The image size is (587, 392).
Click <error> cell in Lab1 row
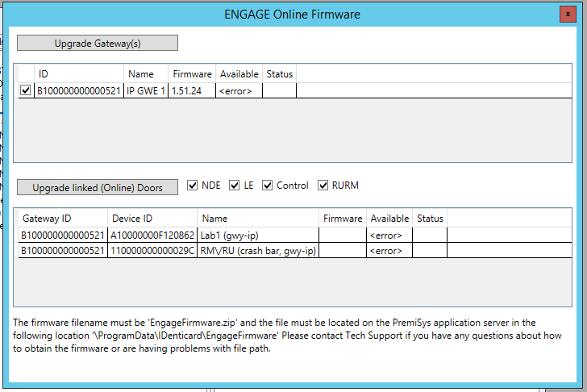[389, 236]
